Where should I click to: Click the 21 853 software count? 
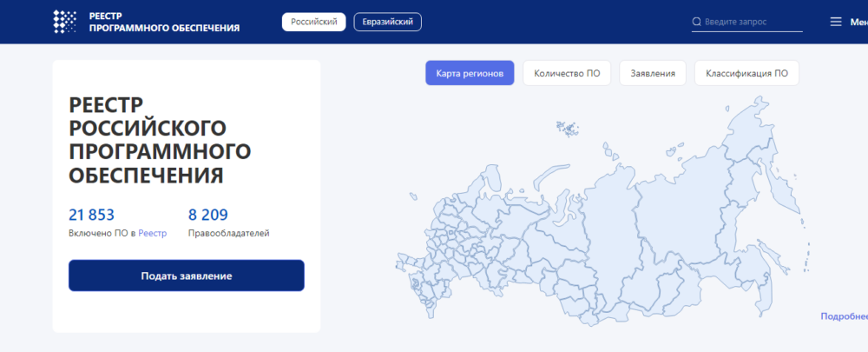pyautogui.click(x=91, y=215)
